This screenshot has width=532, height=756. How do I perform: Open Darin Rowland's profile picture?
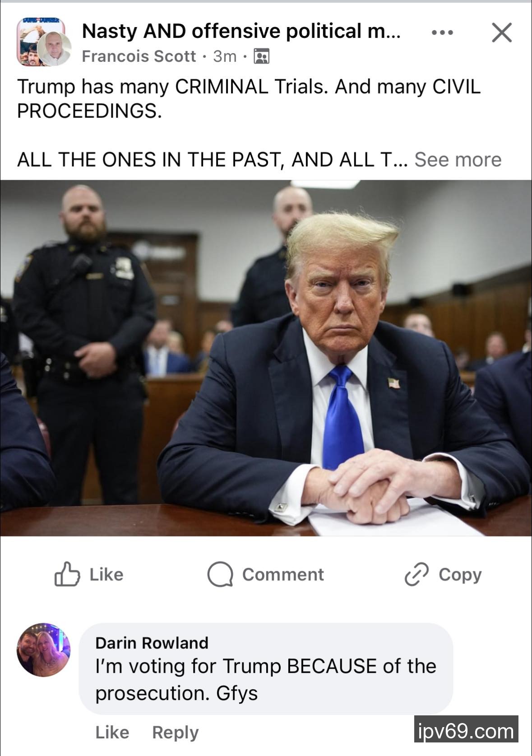(44, 650)
